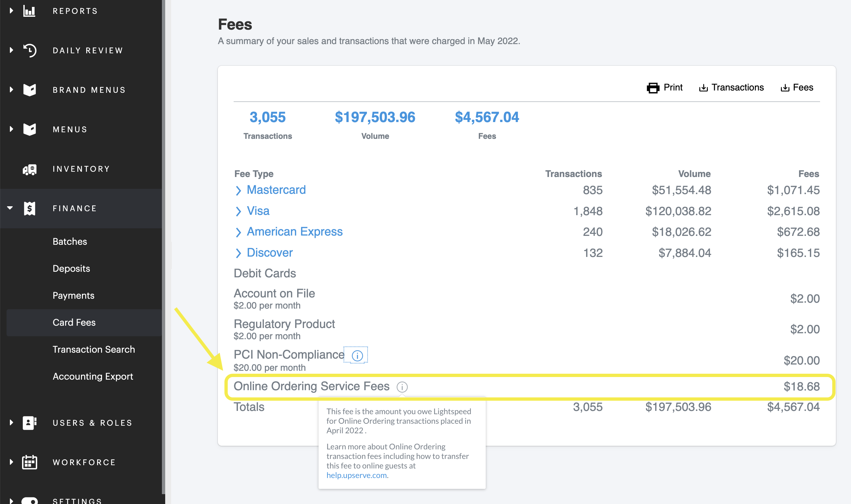Open Deposits under Finance
The image size is (851, 504).
(71, 269)
